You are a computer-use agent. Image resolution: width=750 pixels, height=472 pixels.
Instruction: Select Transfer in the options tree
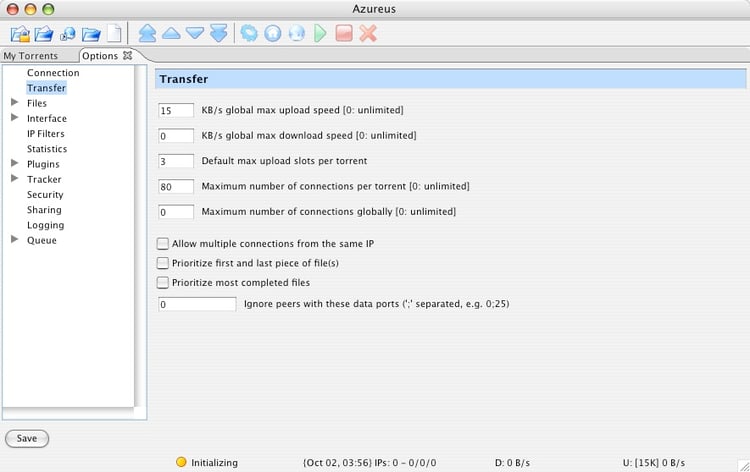point(46,88)
